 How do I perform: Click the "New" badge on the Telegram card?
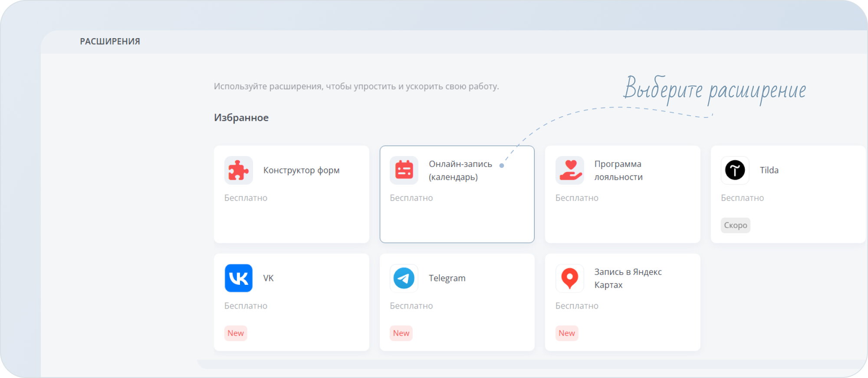[401, 333]
